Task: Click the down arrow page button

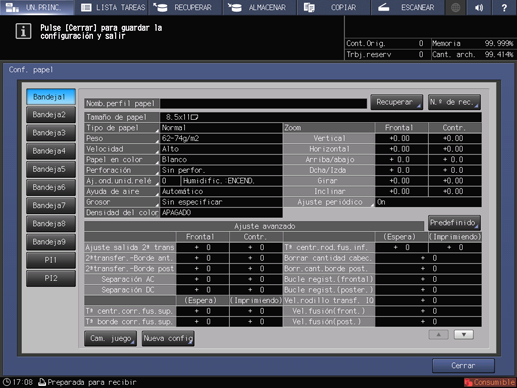Action: click(x=464, y=334)
